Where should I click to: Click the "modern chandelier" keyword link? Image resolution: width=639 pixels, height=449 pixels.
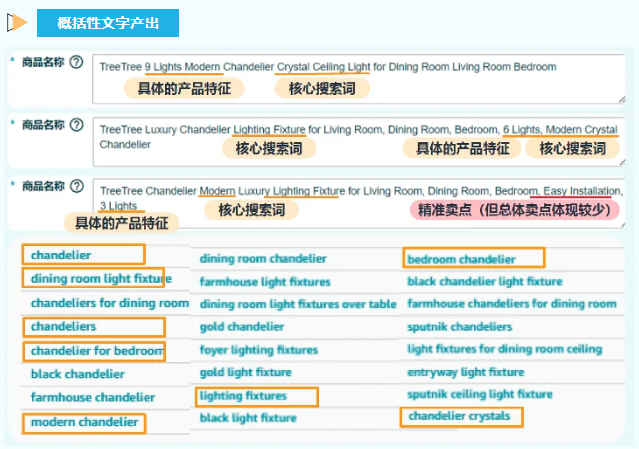coord(84,422)
